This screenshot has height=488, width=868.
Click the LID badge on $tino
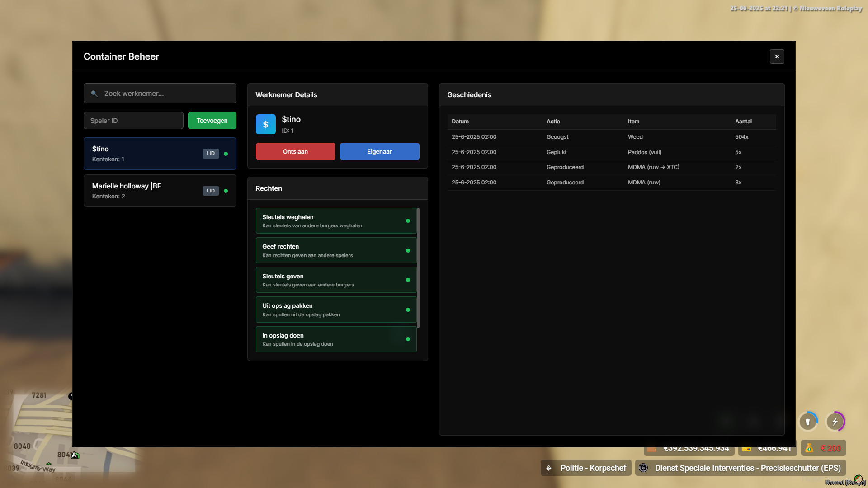pyautogui.click(x=211, y=154)
